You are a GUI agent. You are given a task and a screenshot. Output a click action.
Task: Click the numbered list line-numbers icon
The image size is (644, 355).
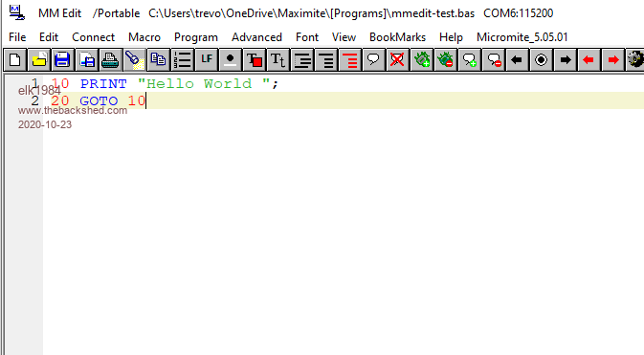[x=182, y=60]
